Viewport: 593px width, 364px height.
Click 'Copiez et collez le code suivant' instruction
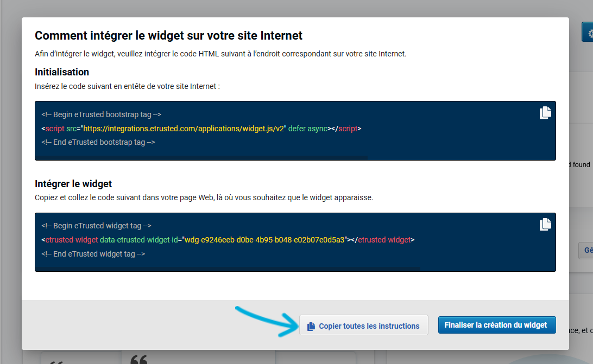pos(204,197)
